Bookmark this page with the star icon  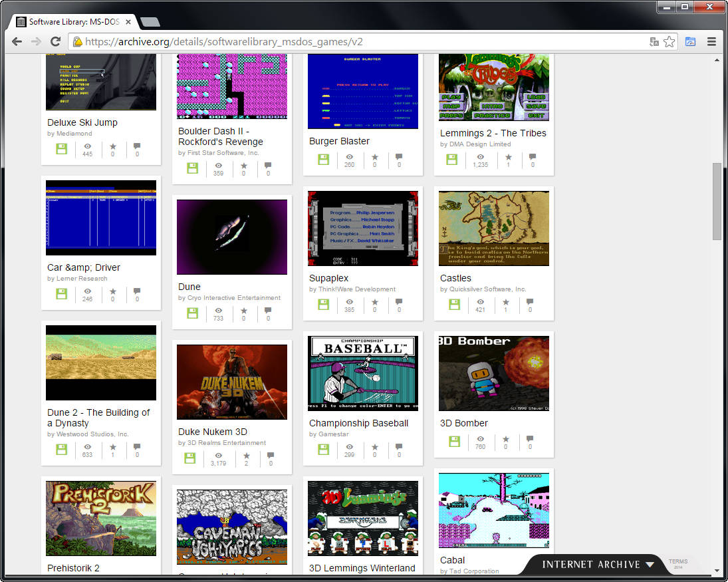coord(669,42)
